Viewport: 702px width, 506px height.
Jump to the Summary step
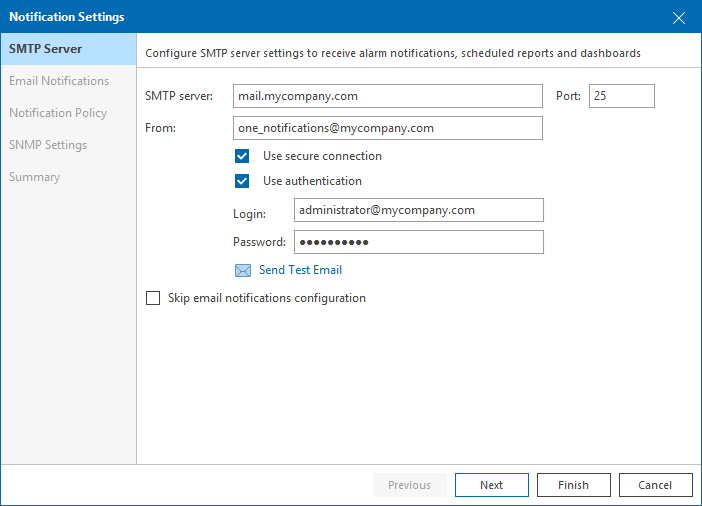(35, 177)
